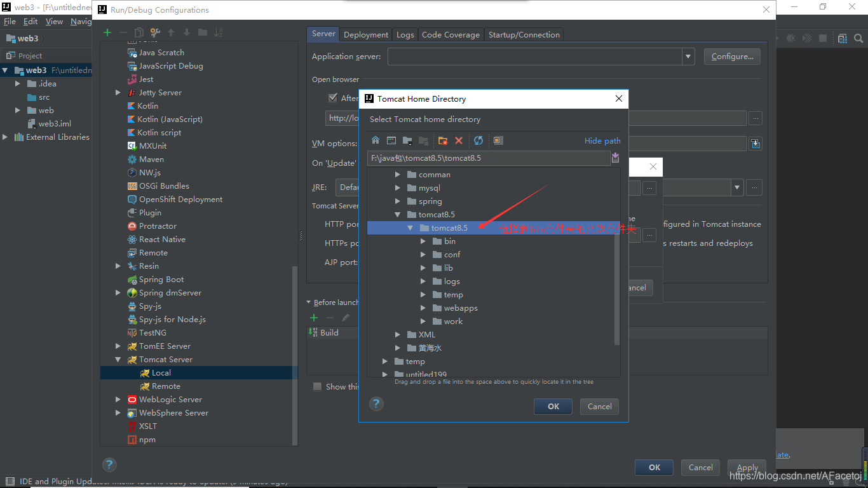This screenshot has width=868, height=488.
Task: Sort configurations alphabetically icon
Action: tap(219, 32)
